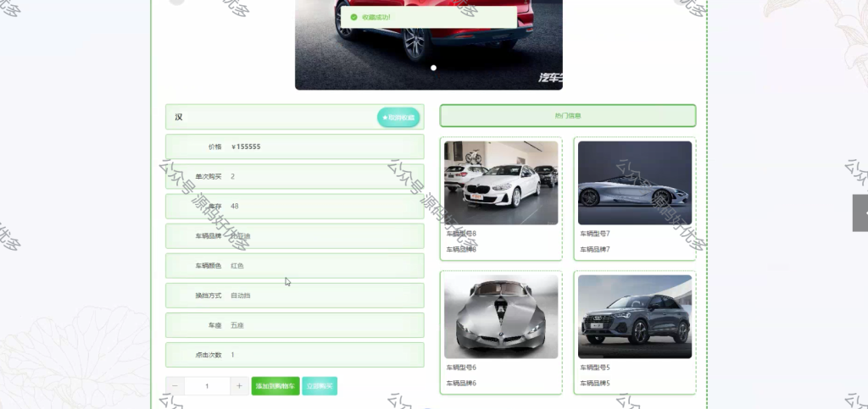Click the 取消收藏 star button

398,117
